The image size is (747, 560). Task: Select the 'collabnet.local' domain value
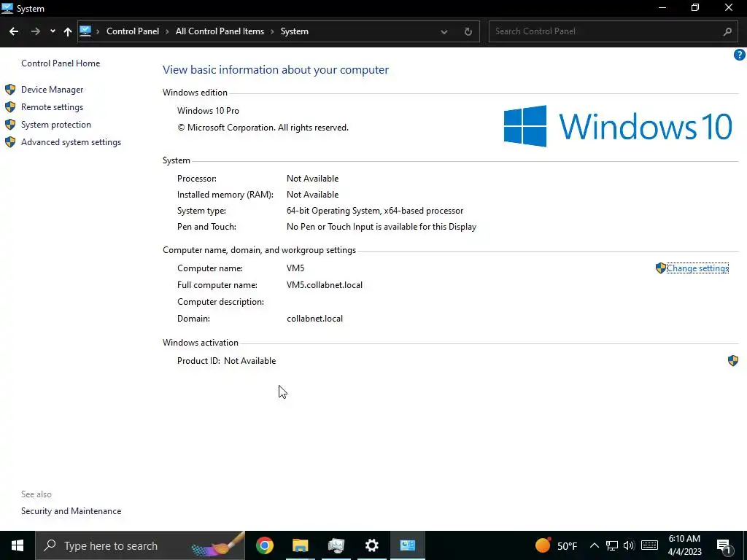click(314, 319)
